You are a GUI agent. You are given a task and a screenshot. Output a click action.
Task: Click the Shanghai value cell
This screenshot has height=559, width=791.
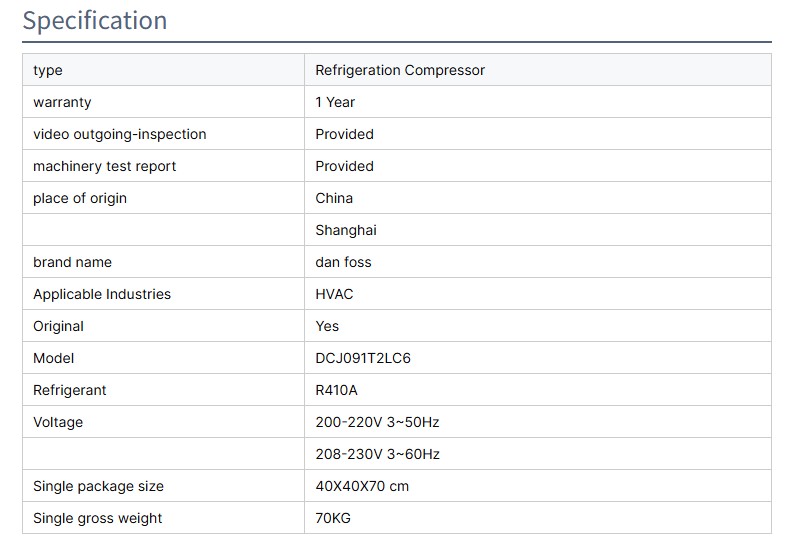(346, 230)
